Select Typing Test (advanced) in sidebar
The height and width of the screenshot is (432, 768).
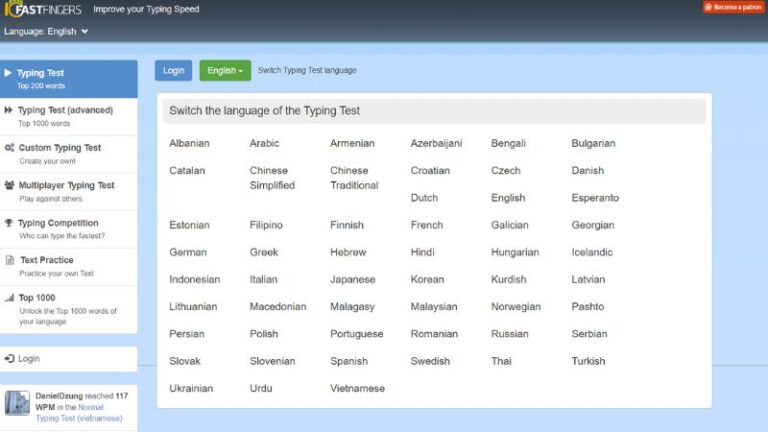click(x=65, y=110)
